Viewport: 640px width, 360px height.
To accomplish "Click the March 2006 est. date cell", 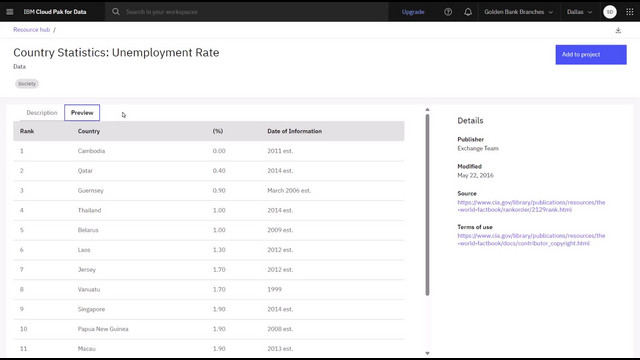I will pos(289,190).
